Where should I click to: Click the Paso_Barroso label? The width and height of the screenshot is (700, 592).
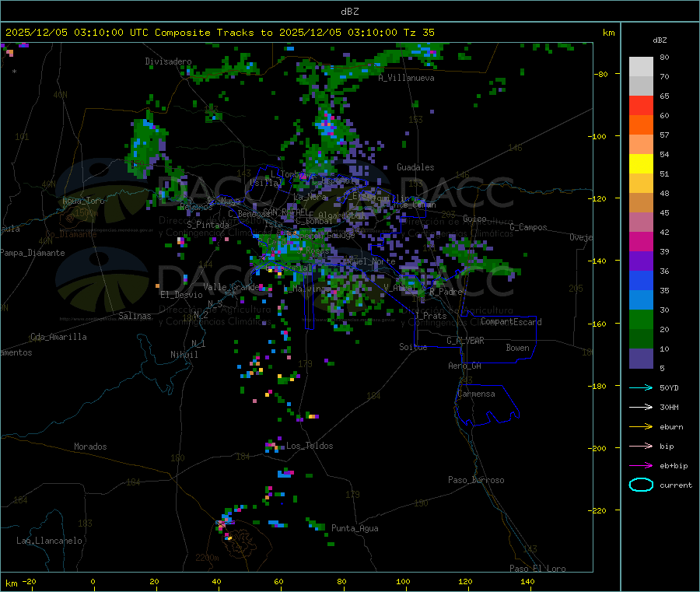point(476,480)
